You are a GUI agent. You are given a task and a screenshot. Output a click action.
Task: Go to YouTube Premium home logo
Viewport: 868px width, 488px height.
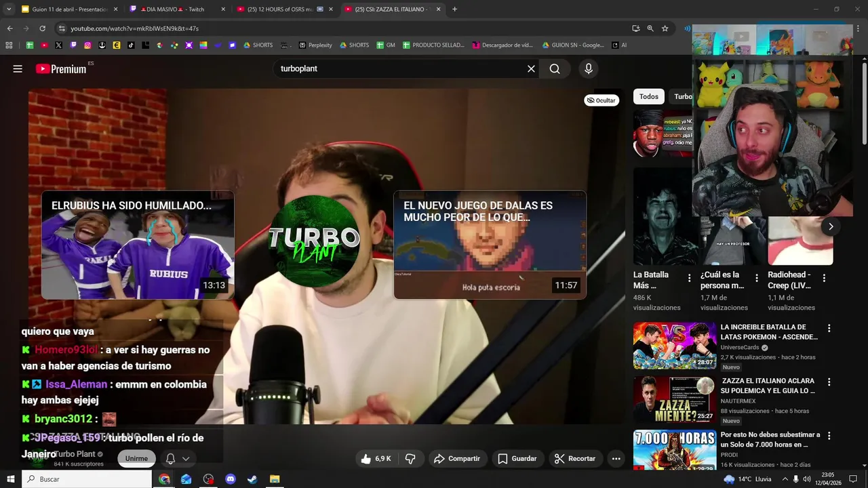tap(61, 68)
